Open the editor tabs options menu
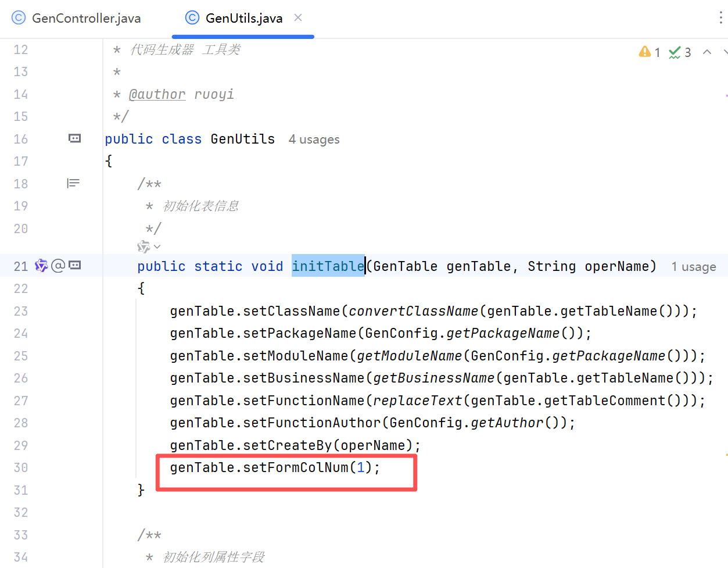Screen dimensions: 728x568 [720, 17]
